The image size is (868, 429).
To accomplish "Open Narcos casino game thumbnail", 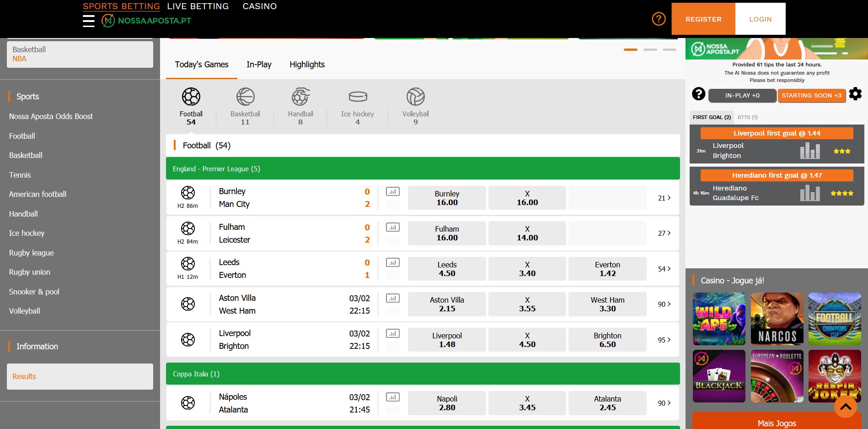I will click(x=777, y=319).
